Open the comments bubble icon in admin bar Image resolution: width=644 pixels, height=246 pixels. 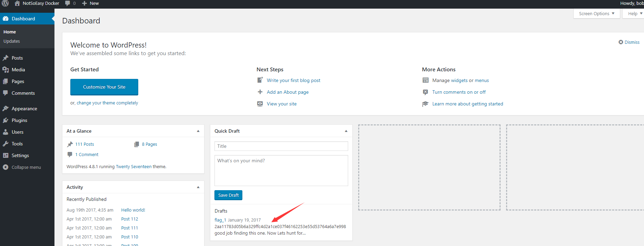(x=68, y=3)
